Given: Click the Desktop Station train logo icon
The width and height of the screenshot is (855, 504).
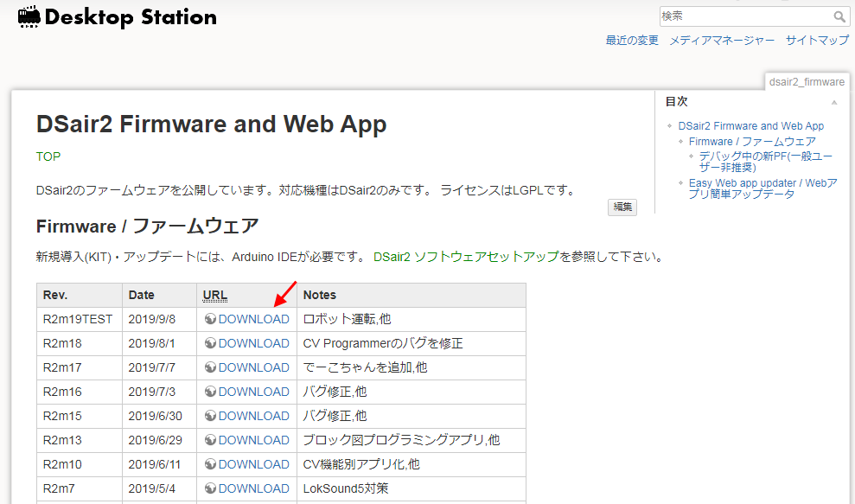Looking at the screenshot, I should (29, 17).
